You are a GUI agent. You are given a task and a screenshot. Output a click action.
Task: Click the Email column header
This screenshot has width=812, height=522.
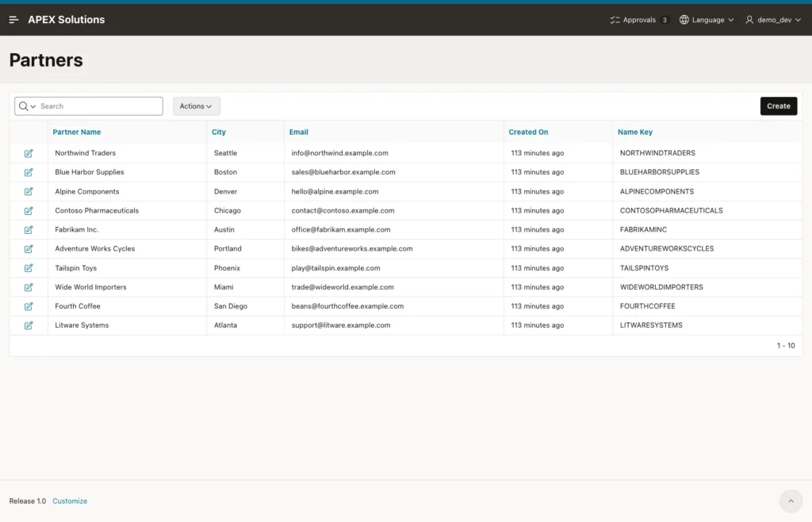pyautogui.click(x=299, y=132)
